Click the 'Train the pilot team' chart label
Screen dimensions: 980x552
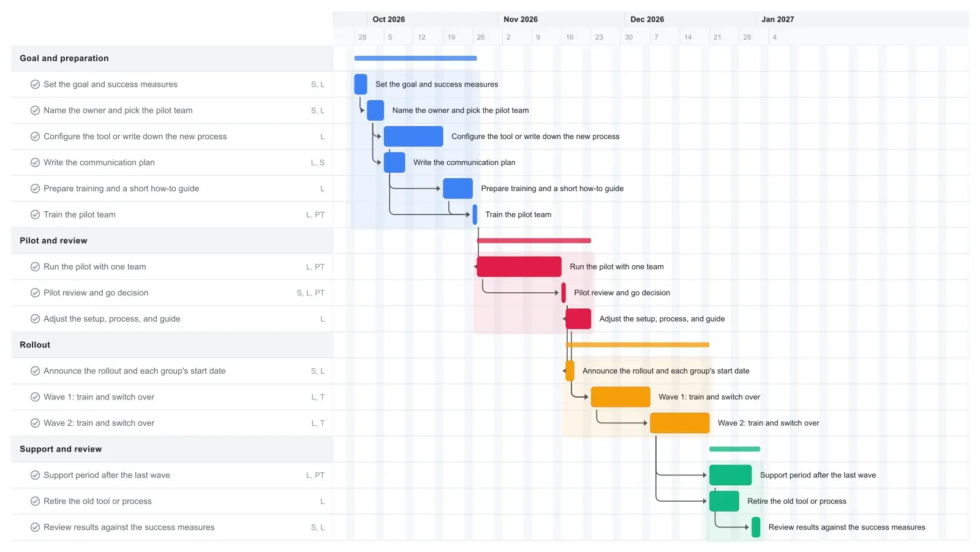pos(518,215)
